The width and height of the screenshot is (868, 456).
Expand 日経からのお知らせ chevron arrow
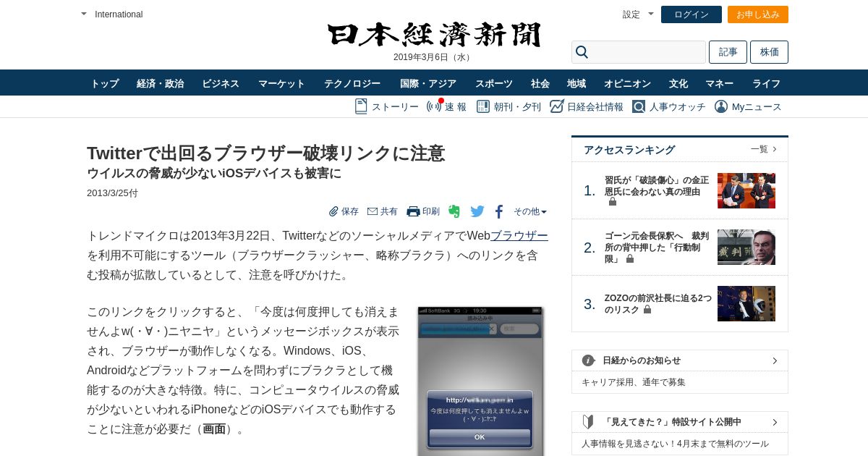click(775, 360)
